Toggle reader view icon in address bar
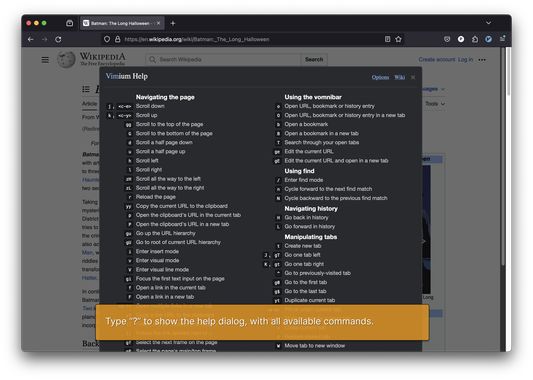533x380 pixels. tap(387, 39)
